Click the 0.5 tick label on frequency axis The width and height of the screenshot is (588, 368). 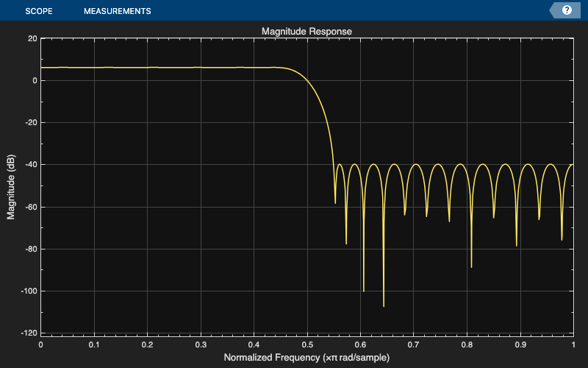click(x=307, y=344)
